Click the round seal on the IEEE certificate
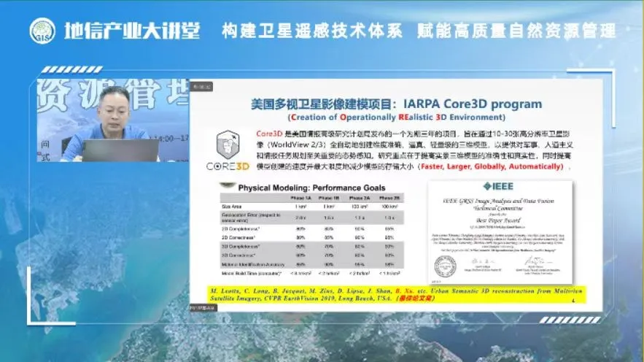644x362 pixels. pyautogui.click(x=445, y=266)
